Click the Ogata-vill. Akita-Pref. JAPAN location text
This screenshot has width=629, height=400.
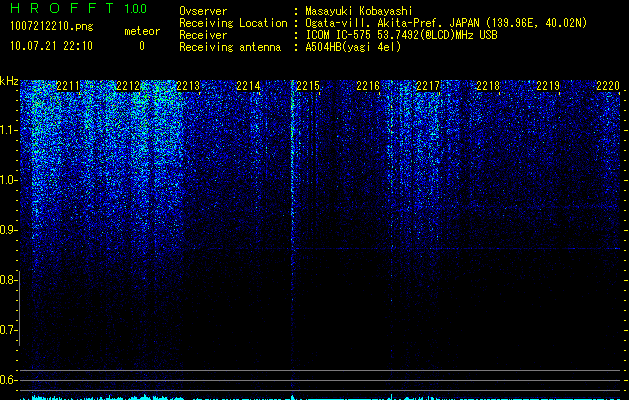point(446,23)
